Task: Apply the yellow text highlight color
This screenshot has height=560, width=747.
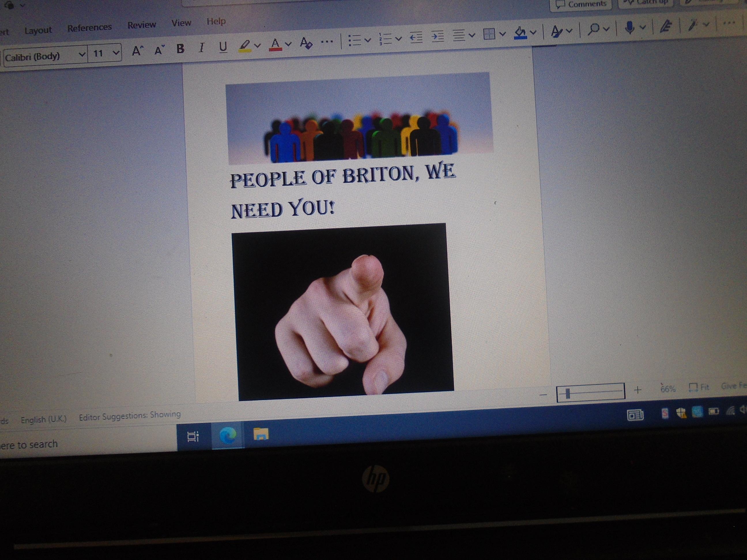Action: [244, 46]
